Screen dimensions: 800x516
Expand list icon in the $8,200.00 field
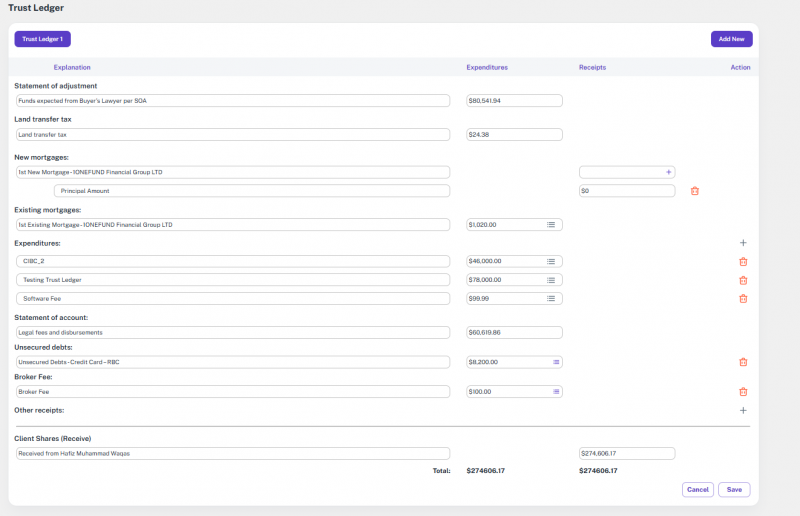pos(556,362)
